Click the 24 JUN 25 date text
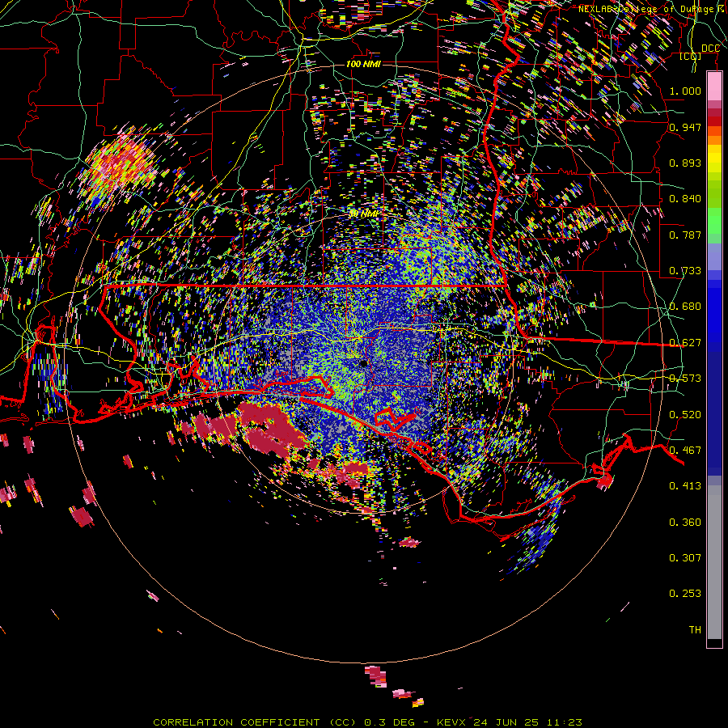This screenshot has height=728, width=728. [506, 722]
